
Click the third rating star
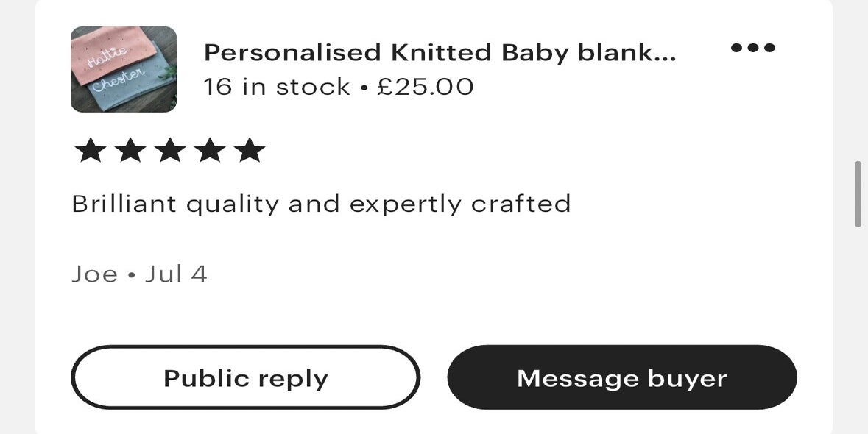pos(170,150)
